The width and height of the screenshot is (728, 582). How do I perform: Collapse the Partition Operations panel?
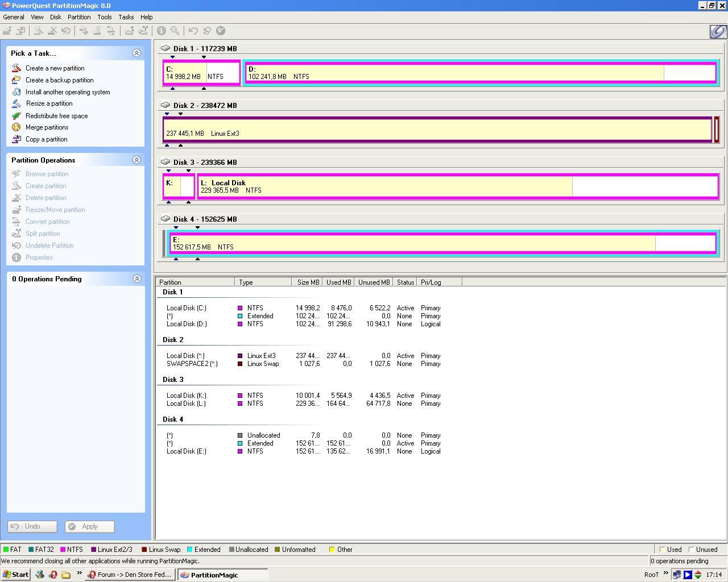click(136, 160)
